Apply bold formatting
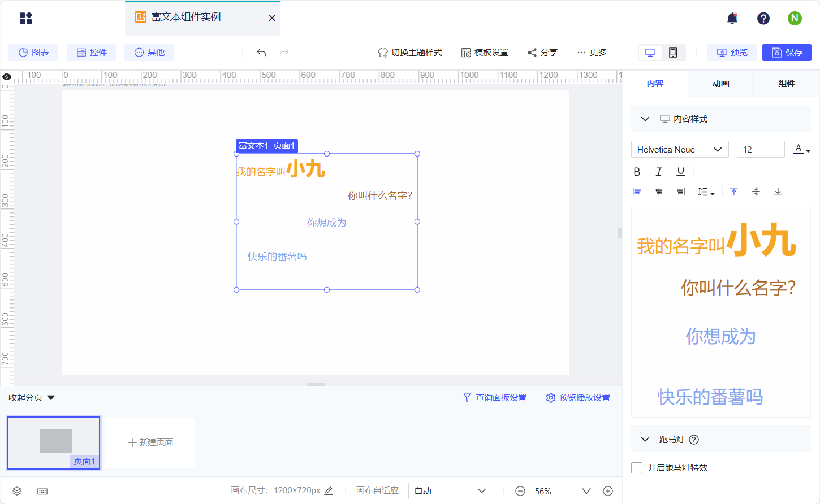 tap(637, 172)
